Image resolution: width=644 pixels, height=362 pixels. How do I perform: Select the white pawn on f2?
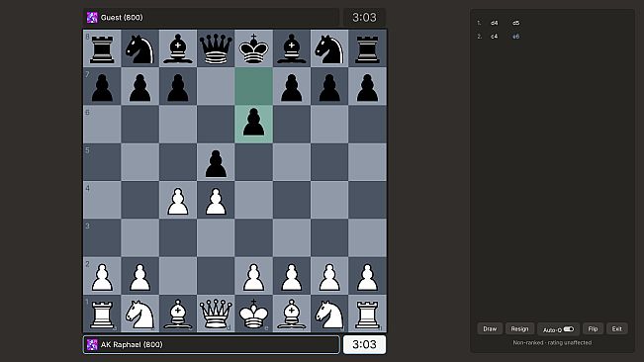click(292, 276)
